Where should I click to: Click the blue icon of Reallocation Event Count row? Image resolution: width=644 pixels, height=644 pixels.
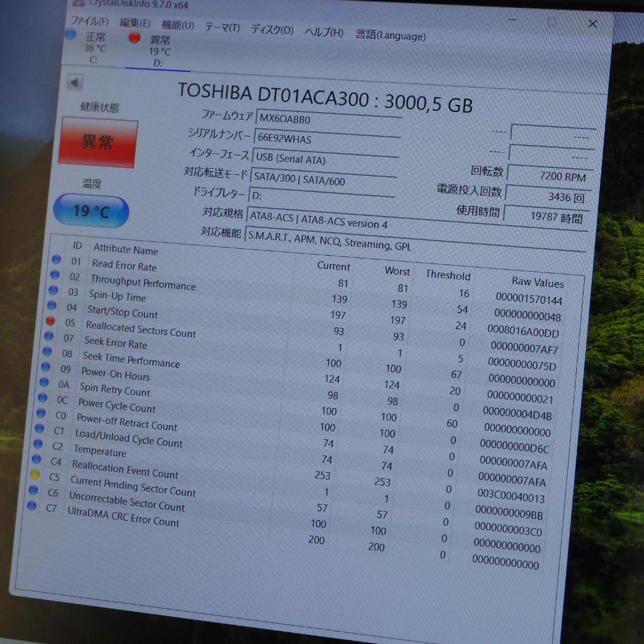point(36,459)
